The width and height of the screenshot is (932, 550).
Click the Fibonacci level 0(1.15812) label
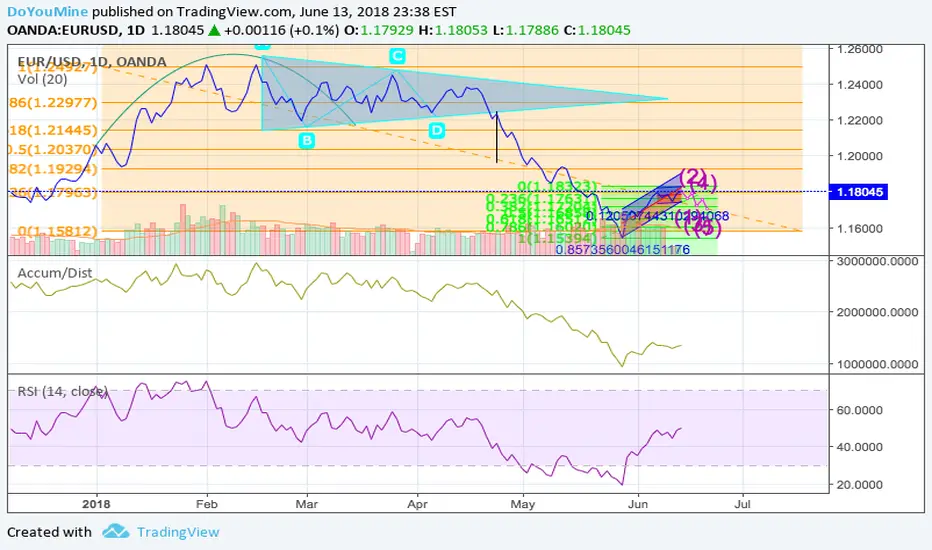click(x=57, y=231)
